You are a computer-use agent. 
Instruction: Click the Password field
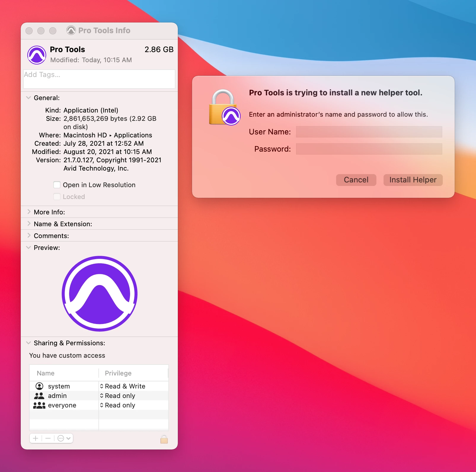[369, 149]
